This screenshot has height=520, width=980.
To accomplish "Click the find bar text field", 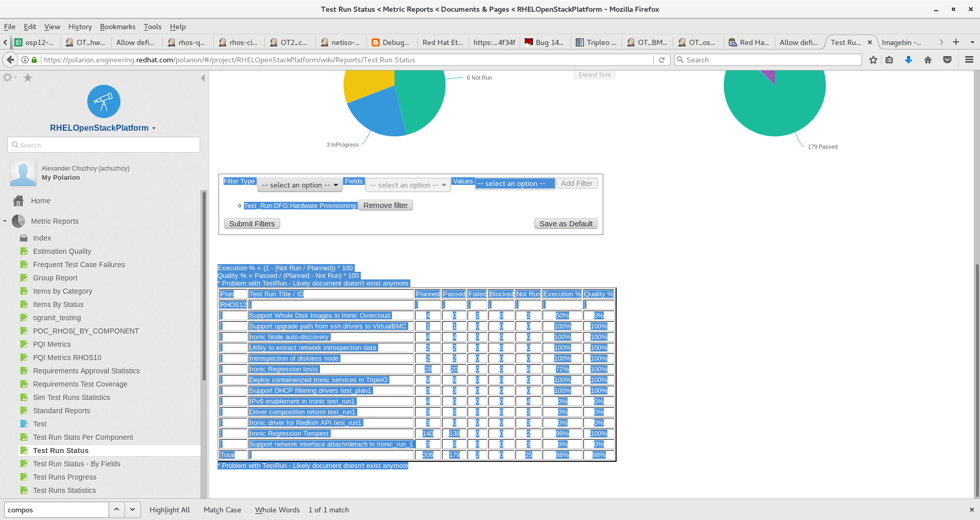I will point(57,510).
